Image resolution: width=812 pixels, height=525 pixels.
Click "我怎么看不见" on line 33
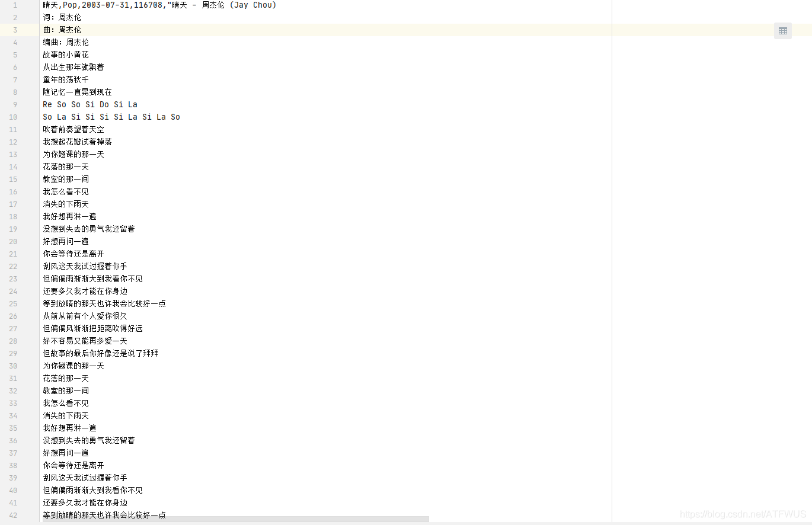click(66, 403)
